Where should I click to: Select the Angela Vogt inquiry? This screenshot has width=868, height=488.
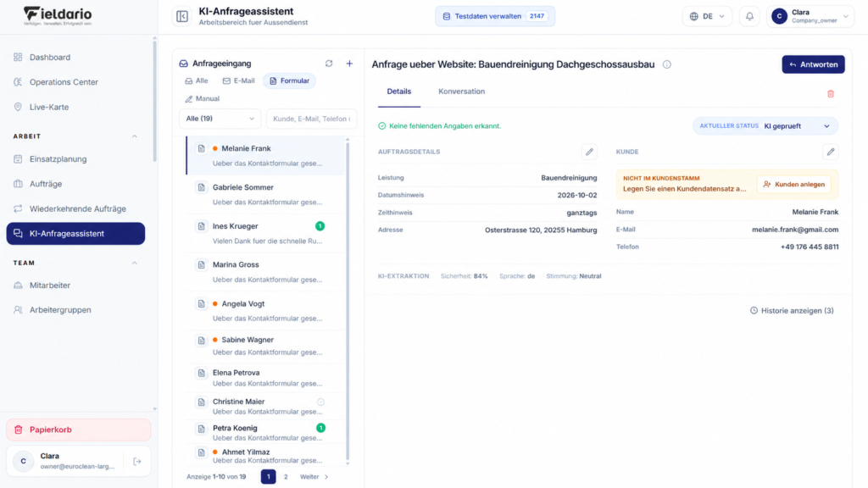pyautogui.click(x=265, y=310)
